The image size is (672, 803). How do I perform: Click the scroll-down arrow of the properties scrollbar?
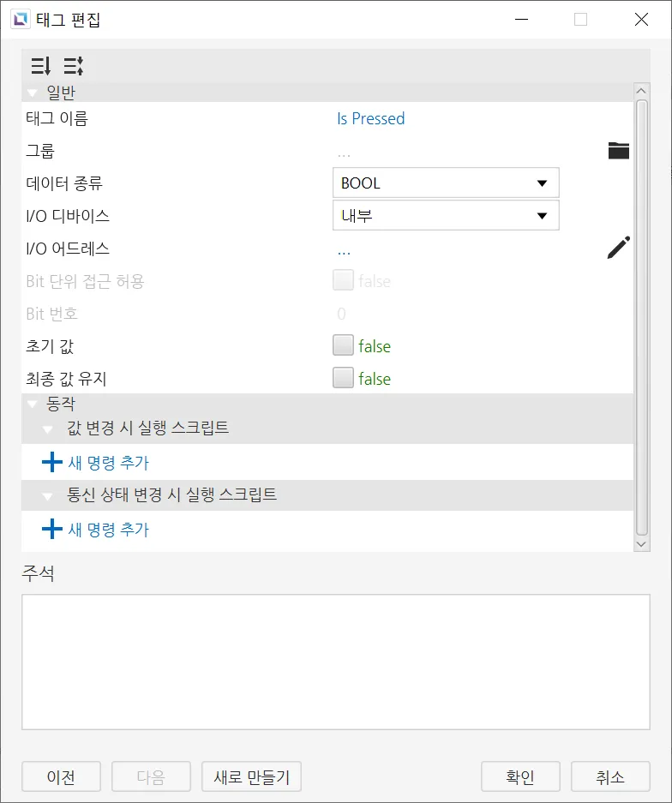tap(641, 543)
